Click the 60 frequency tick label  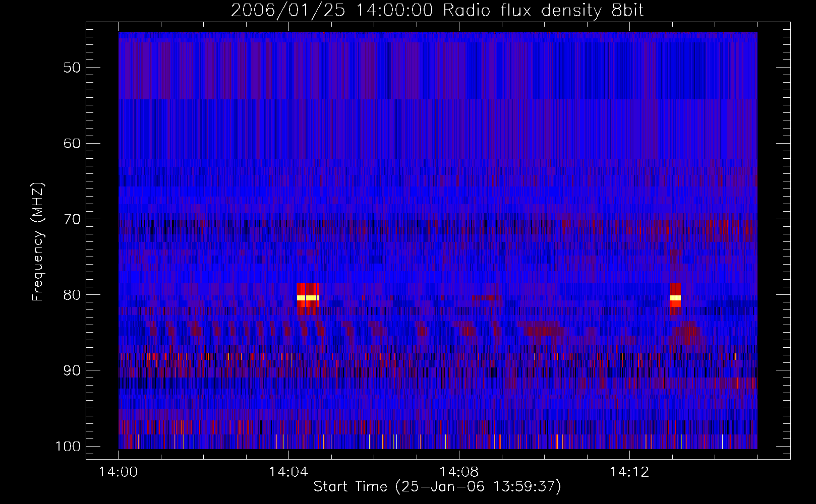(x=72, y=143)
